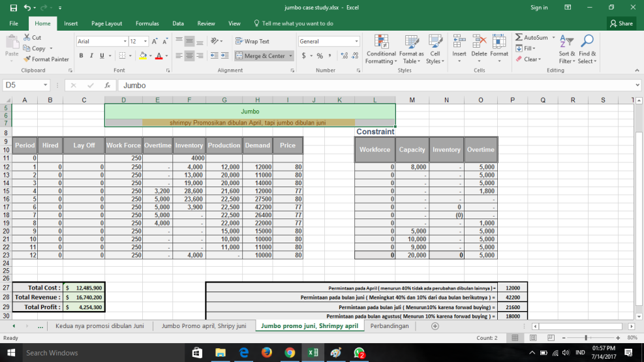
Task: Switch to the Perbandingan sheet tab
Action: (x=390, y=325)
